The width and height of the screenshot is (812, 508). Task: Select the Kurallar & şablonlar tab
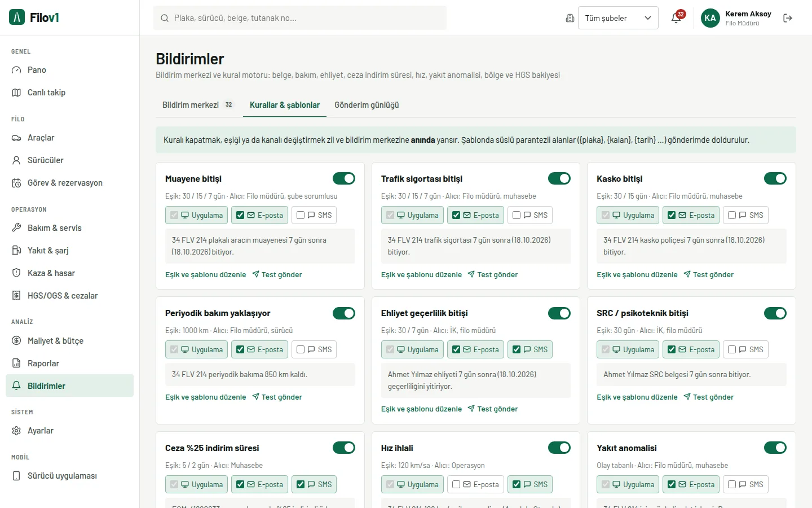285,105
